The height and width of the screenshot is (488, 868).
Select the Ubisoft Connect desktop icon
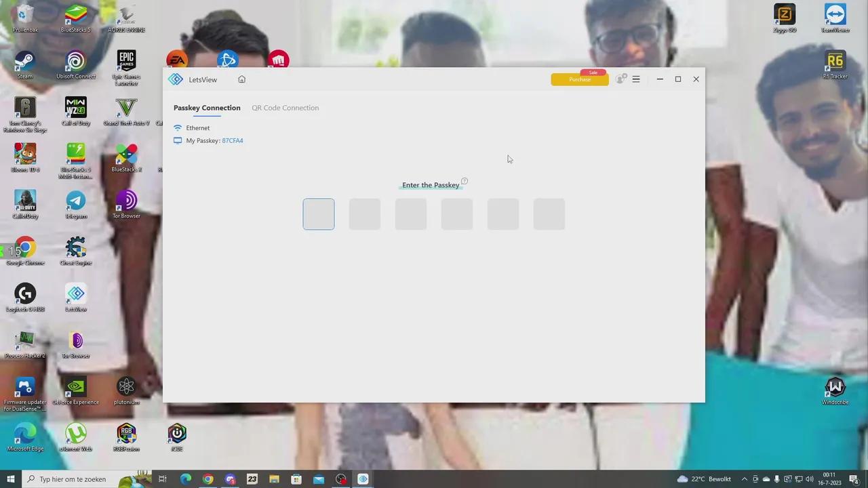tap(75, 65)
